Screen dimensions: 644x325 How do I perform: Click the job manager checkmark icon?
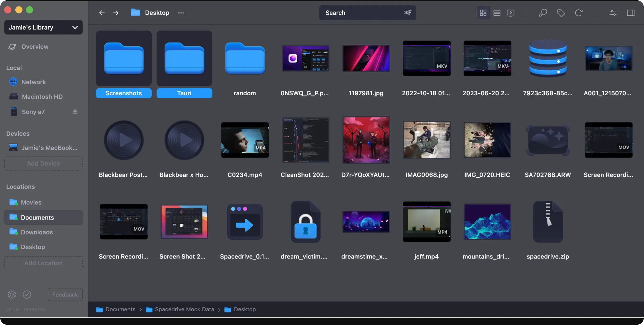pyautogui.click(x=27, y=294)
